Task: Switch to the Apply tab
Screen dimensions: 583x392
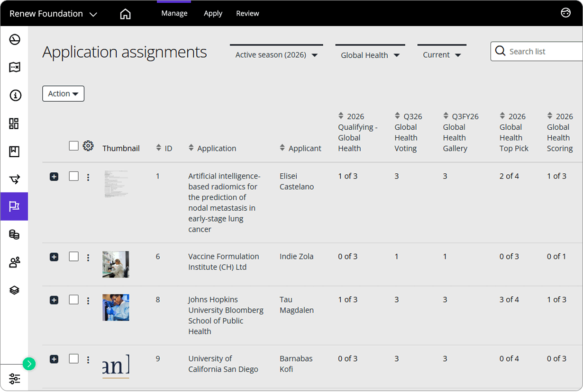Action: (213, 13)
